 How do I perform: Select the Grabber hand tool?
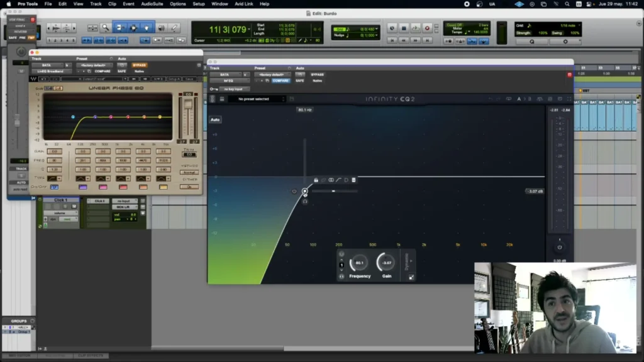(x=147, y=28)
